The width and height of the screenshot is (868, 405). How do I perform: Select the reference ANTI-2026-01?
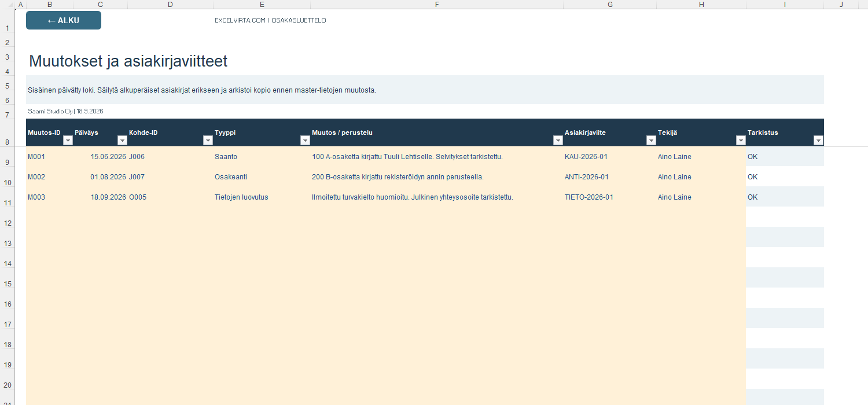(x=587, y=177)
